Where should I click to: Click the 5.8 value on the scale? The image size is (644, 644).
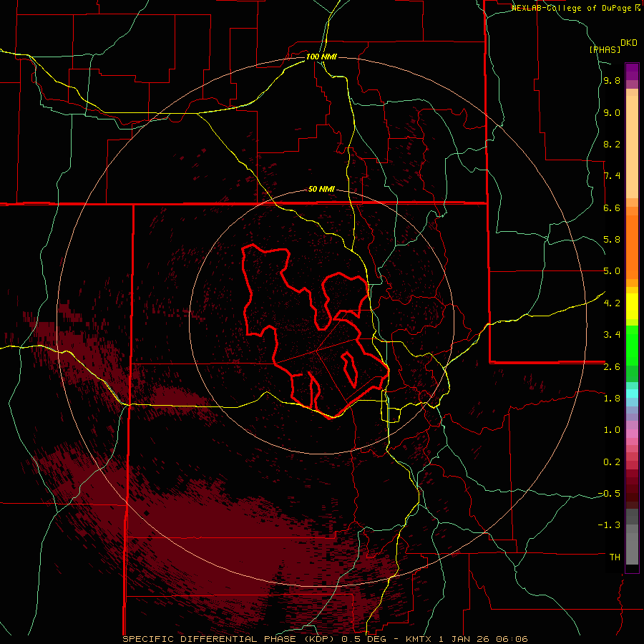point(612,240)
